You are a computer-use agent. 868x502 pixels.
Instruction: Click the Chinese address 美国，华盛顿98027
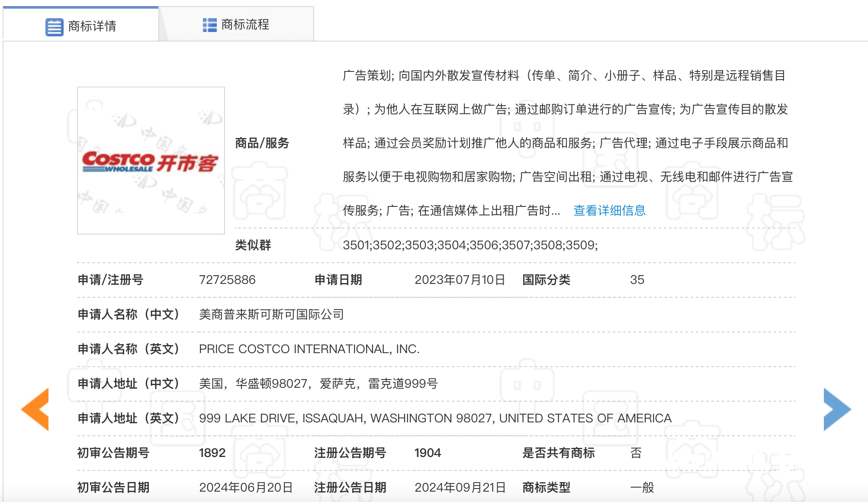(318, 384)
